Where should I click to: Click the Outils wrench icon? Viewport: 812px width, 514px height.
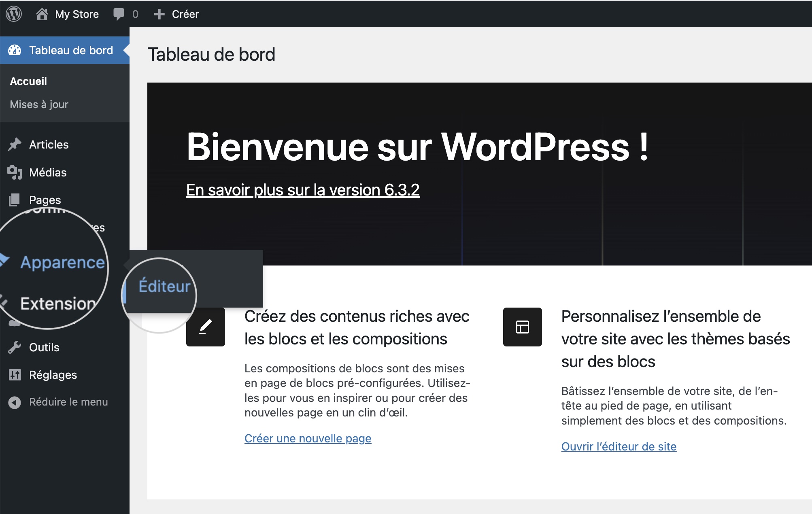click(15, 347)
